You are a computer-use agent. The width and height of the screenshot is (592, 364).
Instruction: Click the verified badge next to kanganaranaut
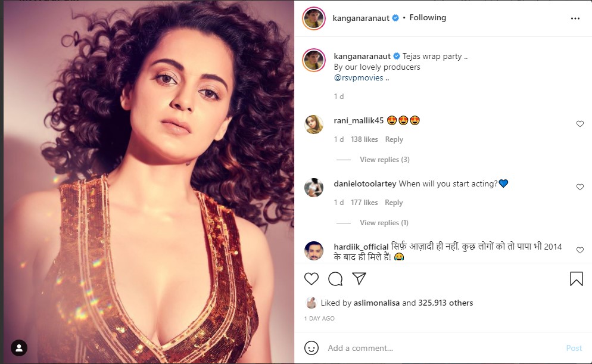tap(395, 18)
